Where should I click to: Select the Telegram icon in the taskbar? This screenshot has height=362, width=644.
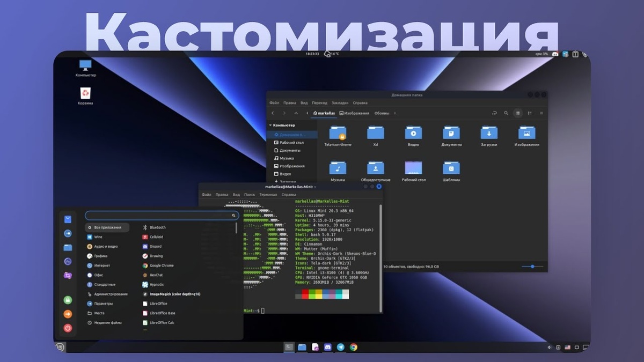[340, 346]
